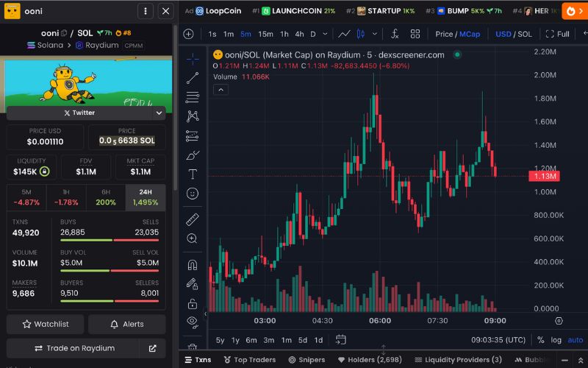This screenshot has height=368, width=588.
Task: Select the horizontal lines Fibonacci tool
Action: point(193,97)
